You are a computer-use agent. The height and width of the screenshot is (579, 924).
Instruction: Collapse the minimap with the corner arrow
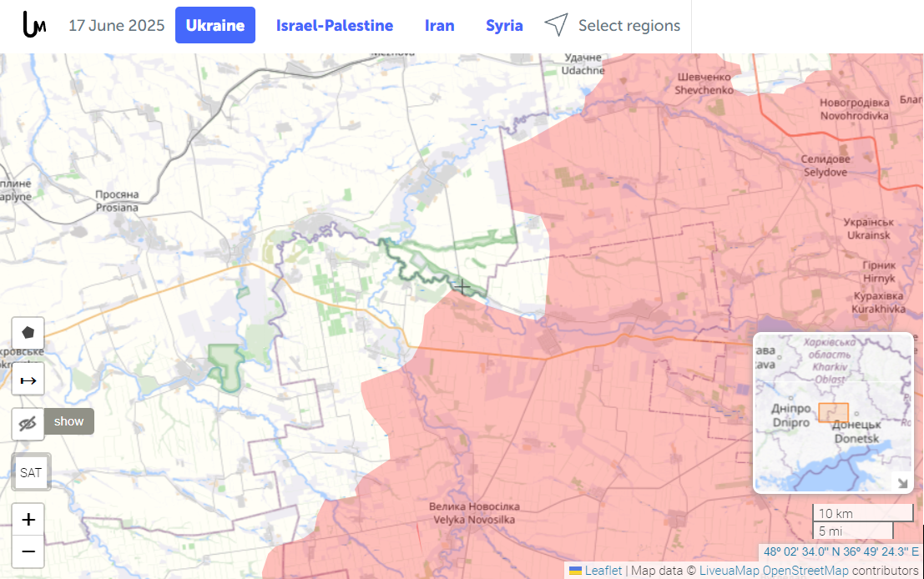pyautogui.click(x=902, y=483)
